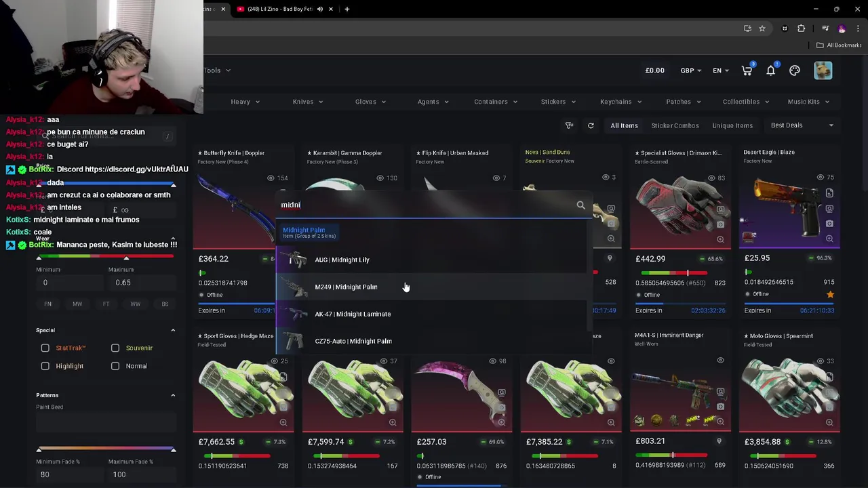This screenshot has height=488, width=868.
Task: Open the theme palette icon
Action: (x=795, y=70)
